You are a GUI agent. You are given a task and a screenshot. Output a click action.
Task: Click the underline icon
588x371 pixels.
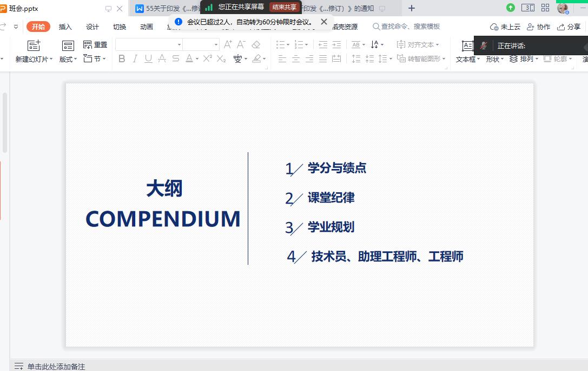[148, 59]
